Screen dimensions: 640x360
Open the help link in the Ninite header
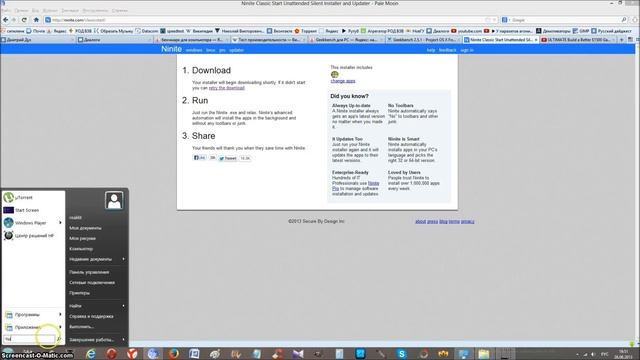[x=431, y=50]
